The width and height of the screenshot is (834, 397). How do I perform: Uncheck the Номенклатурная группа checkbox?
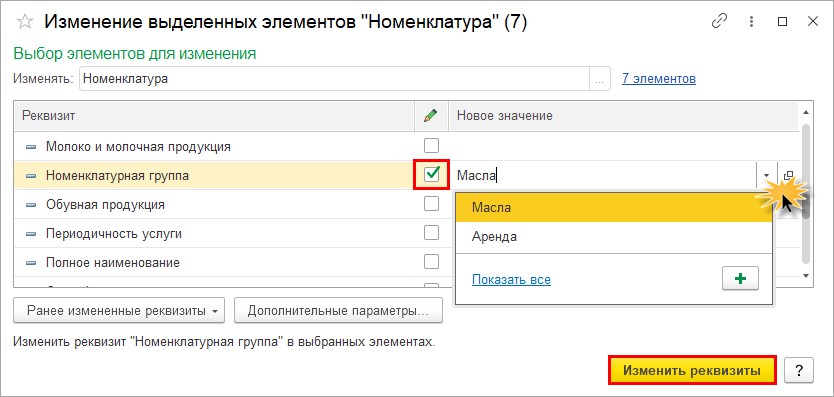click(431, 174)
